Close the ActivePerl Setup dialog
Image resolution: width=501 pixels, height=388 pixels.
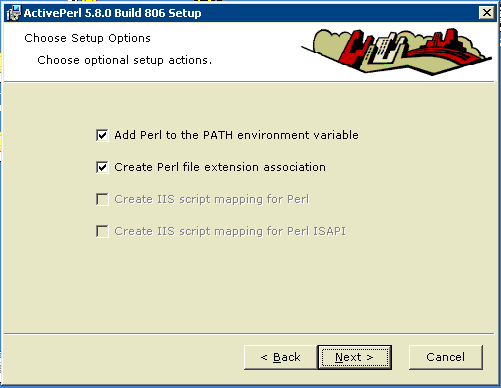[x=487, y=13]
